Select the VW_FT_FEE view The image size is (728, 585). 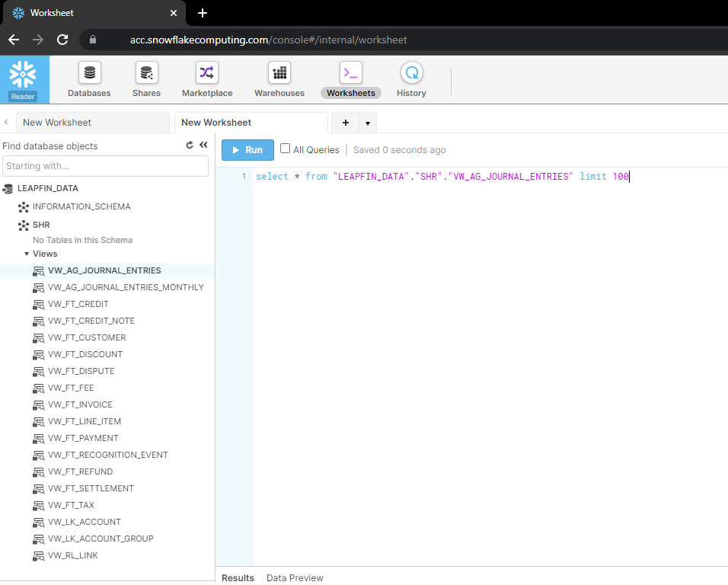(x=71, y=388)
